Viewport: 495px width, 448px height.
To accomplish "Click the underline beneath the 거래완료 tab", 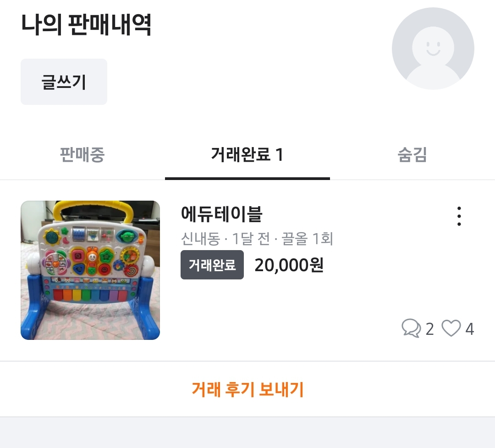I will (247, 178).
